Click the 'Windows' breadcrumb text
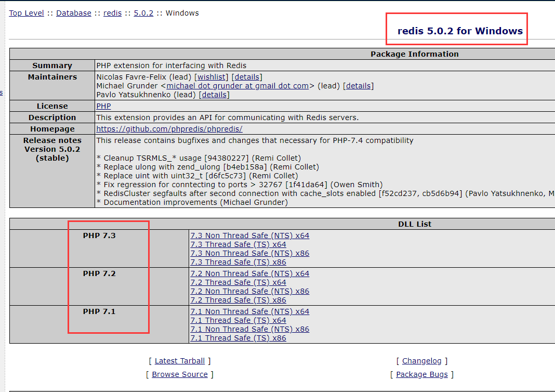The height and width of the screenshot is (392, 555). pos(182,13)
